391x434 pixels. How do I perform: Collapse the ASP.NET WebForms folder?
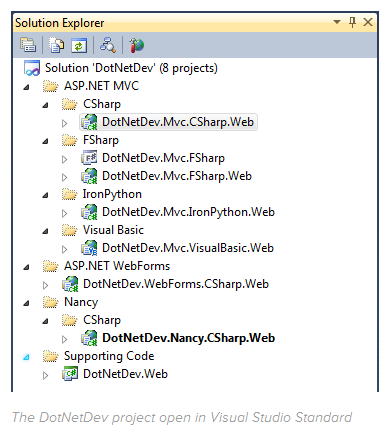coord(26,268)
